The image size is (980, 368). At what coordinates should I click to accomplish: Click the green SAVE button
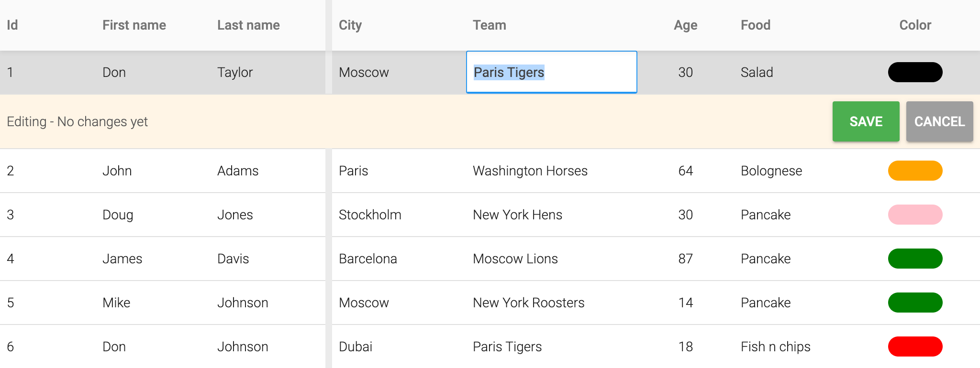866,121
